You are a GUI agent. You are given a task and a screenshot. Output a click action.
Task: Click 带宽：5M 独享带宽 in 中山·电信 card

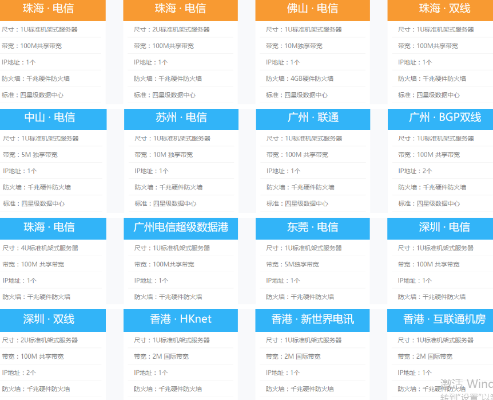[30, 155]
